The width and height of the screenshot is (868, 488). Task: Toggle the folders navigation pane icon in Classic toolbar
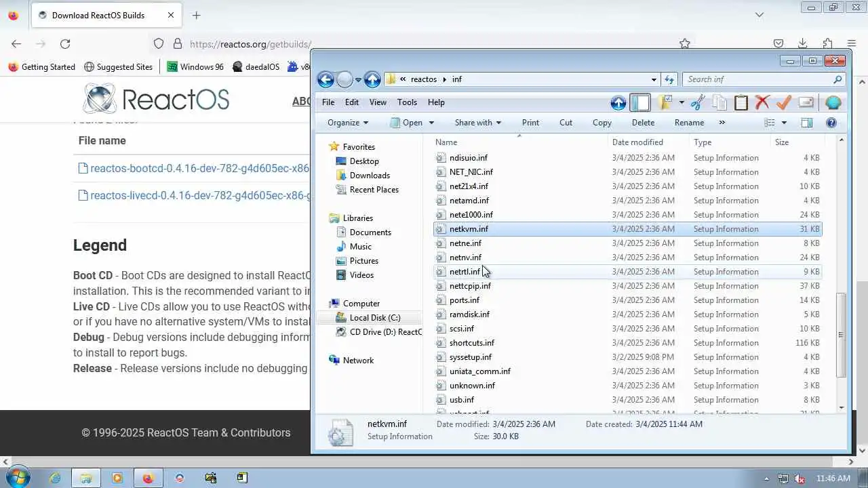pos(640,103)
